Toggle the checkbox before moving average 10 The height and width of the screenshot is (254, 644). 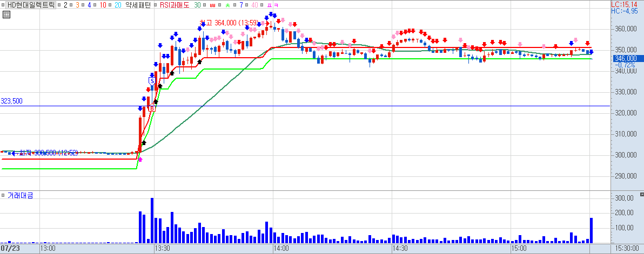click(x=95, y=5)
